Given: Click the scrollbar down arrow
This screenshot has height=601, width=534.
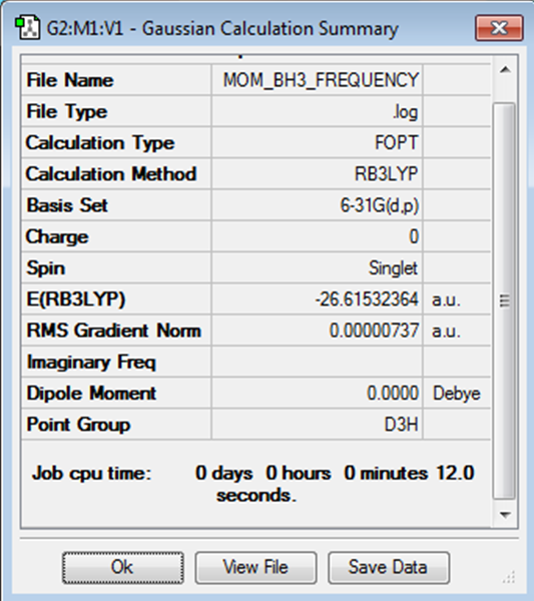Looking at the screenshot, I should 505,515.
